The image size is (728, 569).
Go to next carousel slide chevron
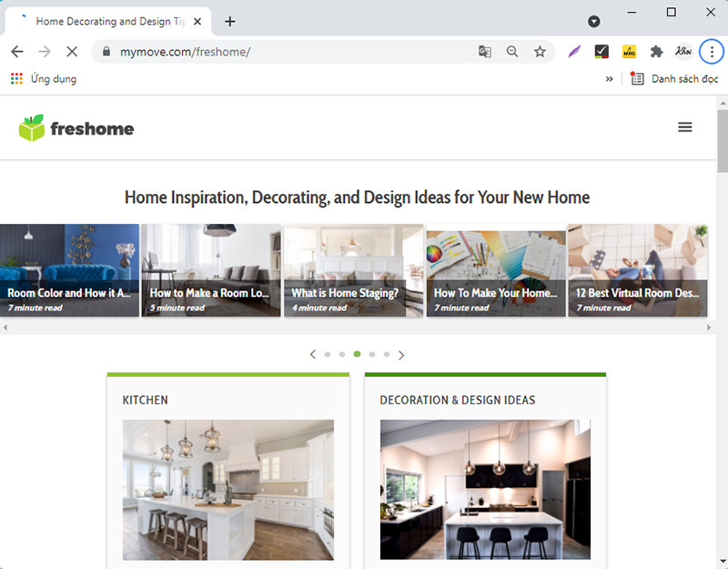(x=401, y=355)
